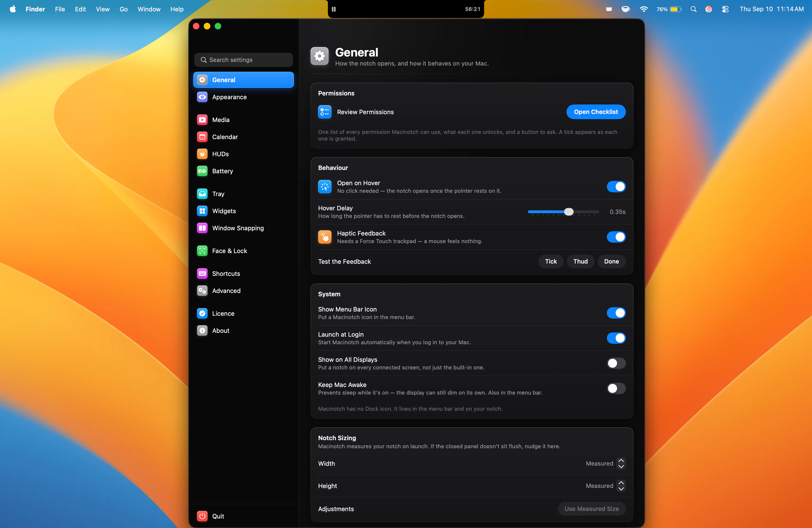Go to the Advanced settings section
The image size is (812, 528).
[243, 291]
